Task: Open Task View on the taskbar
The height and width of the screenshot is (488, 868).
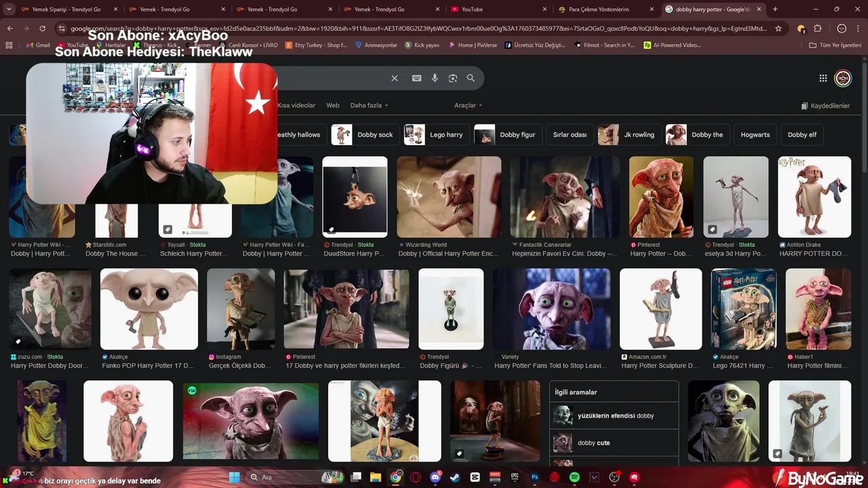Action: tap(356, 477)
